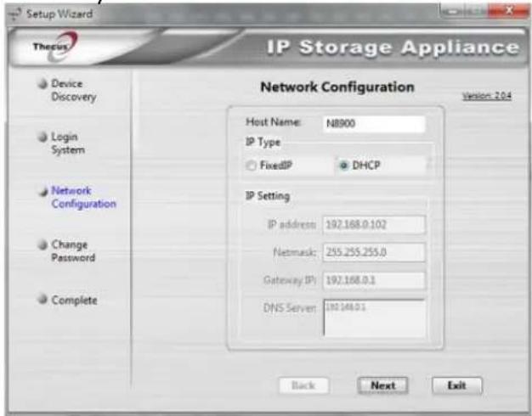Image resolution: width=532 pixels, height=416 pixels.
Task: Go to the Login System step
Action: pyautogui.click(x=68, y=143)
